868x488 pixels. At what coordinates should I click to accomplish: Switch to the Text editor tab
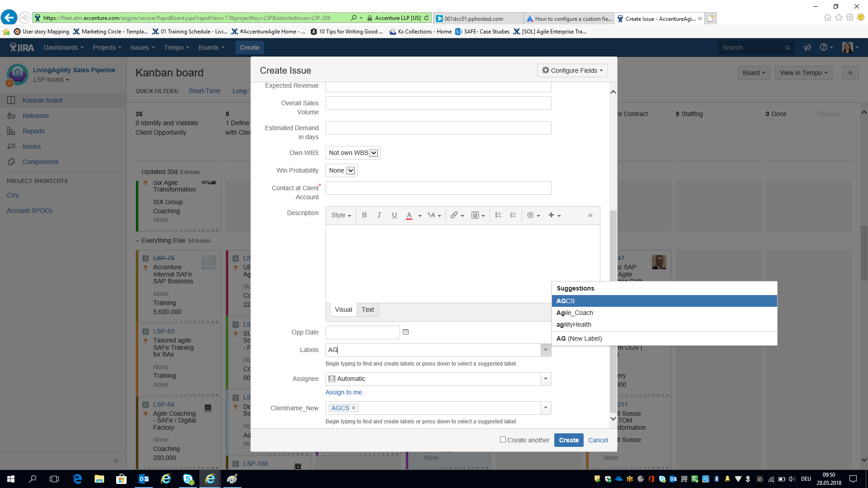pyautogui.click(x=368, y=310)
